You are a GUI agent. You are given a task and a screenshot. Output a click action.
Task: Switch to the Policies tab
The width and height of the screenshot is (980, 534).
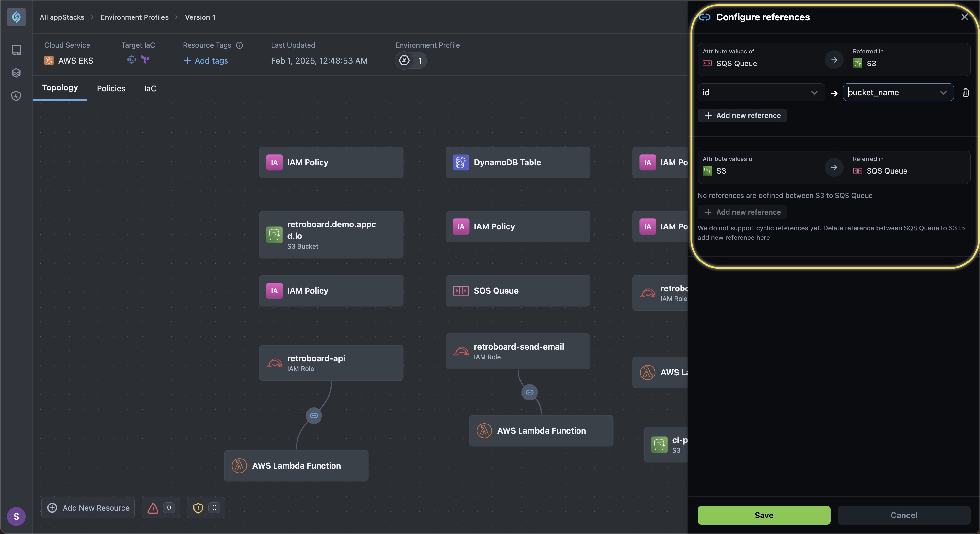tap(111, 88)
